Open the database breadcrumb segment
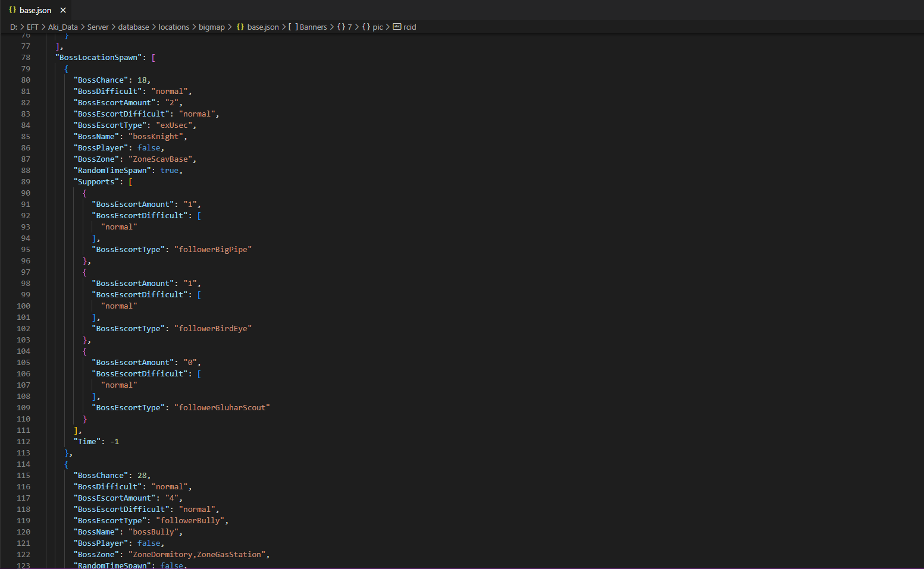The width and height of the screenshot is (924, 569). 133,27
